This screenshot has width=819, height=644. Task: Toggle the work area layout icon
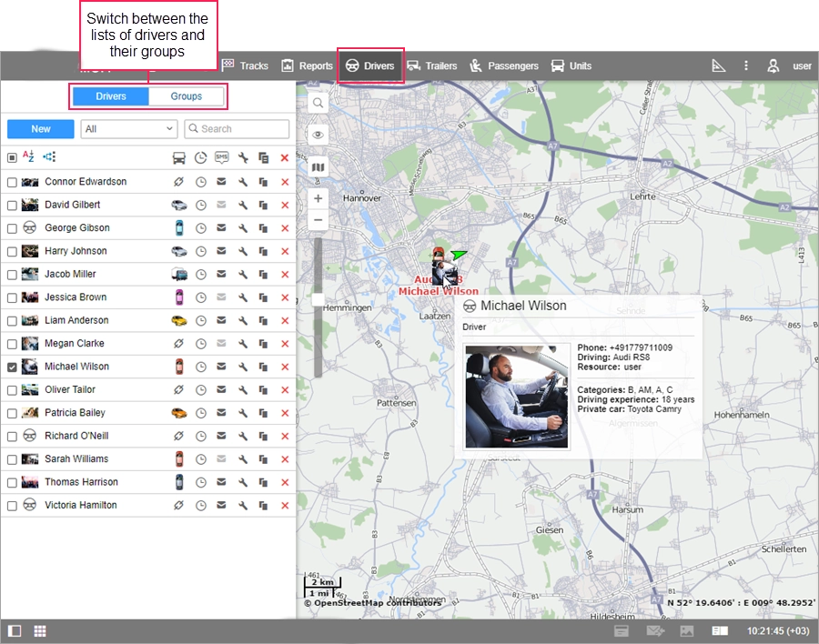coord(15,631)
